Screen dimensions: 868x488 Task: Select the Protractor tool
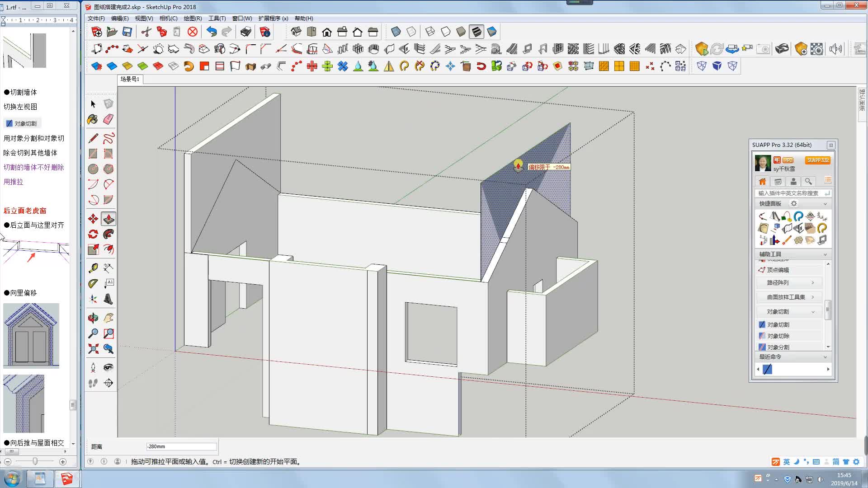coord(93,284)
